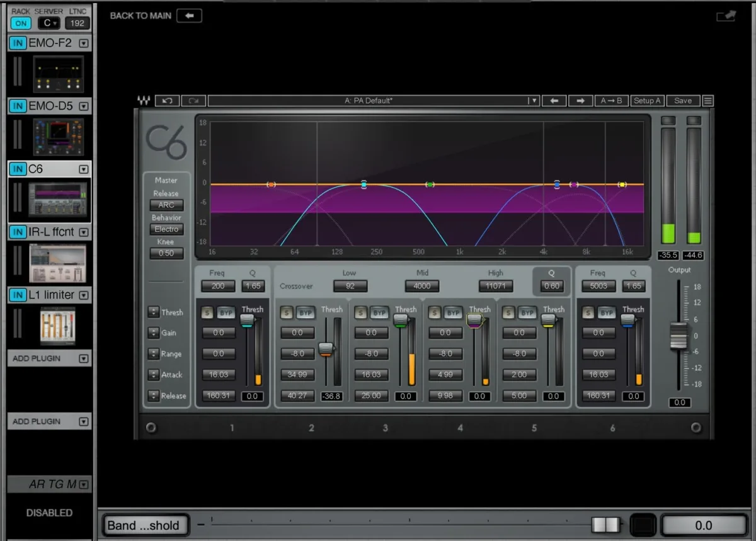Bypass band 2 with its BYP button
This screenshot has width=756, height=541.
click(305, 312)
